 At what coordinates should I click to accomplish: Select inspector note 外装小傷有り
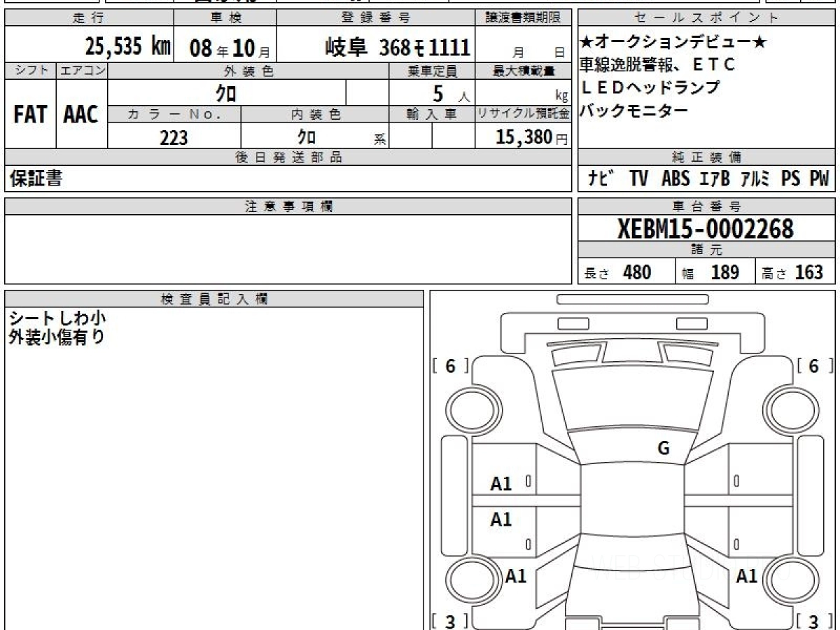pyautogui.click(x=57, y=337)
